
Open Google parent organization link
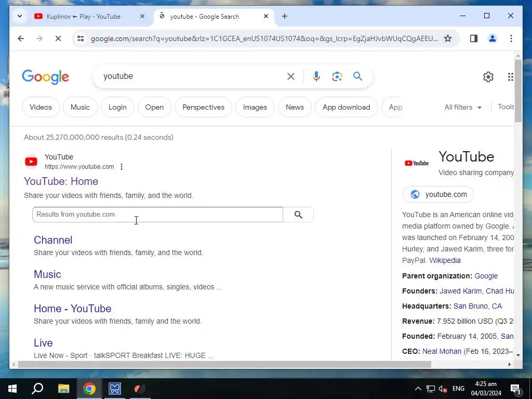tap(486, 276)
